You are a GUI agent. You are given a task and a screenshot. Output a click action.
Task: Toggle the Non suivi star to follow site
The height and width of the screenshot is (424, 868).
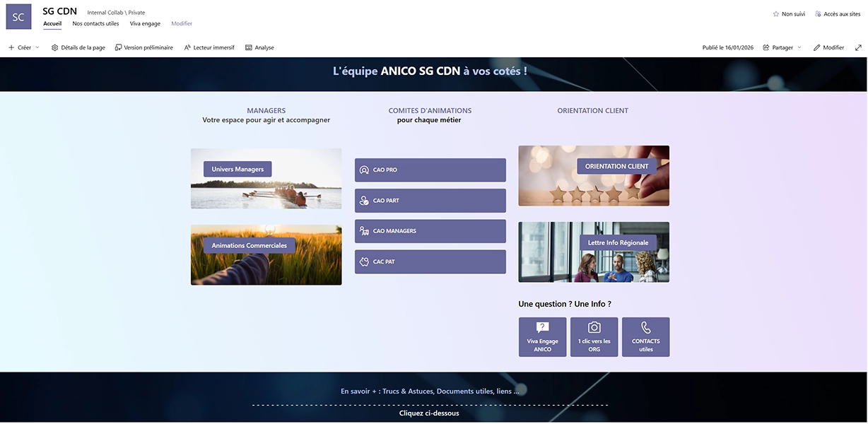click(789, 14)
